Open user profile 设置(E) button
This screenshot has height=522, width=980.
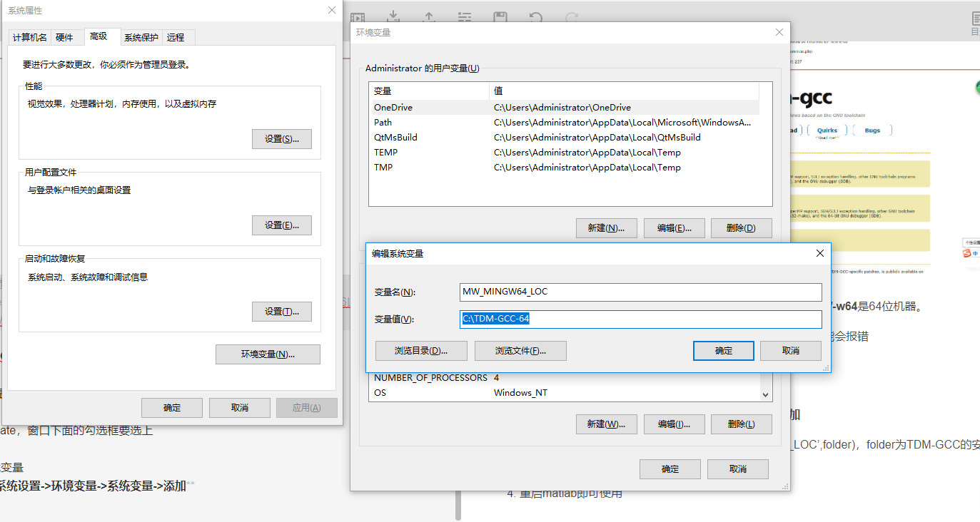coord(282,225)
